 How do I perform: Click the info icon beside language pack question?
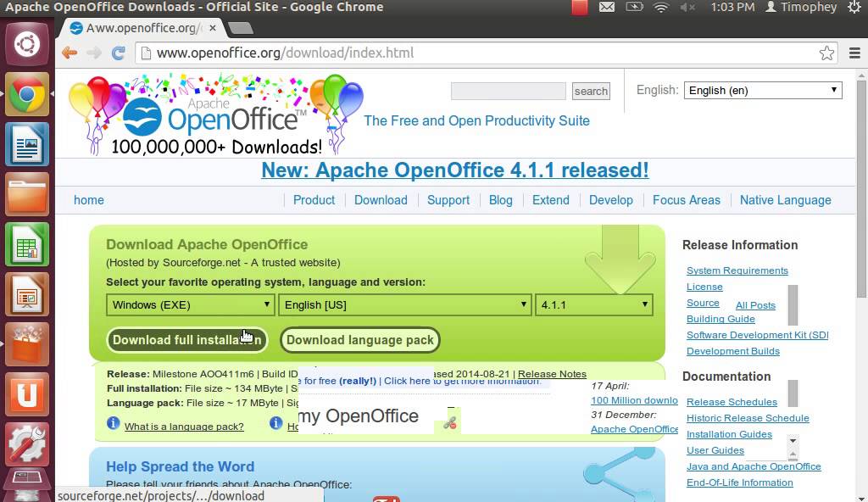tap(113, 423)
